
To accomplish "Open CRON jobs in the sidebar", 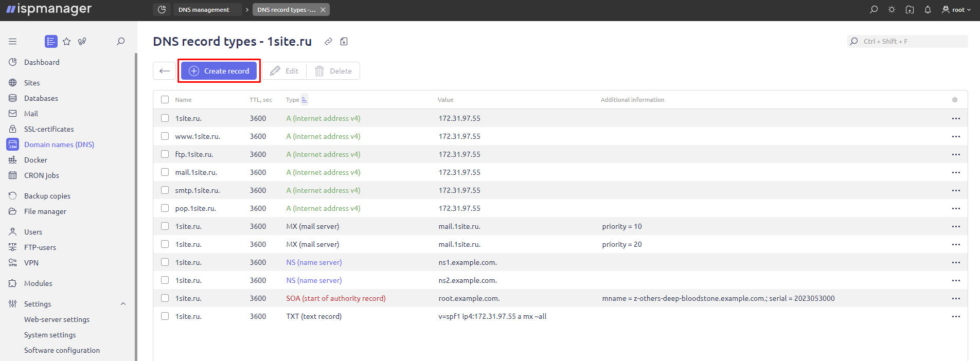I will click(42, 175).
